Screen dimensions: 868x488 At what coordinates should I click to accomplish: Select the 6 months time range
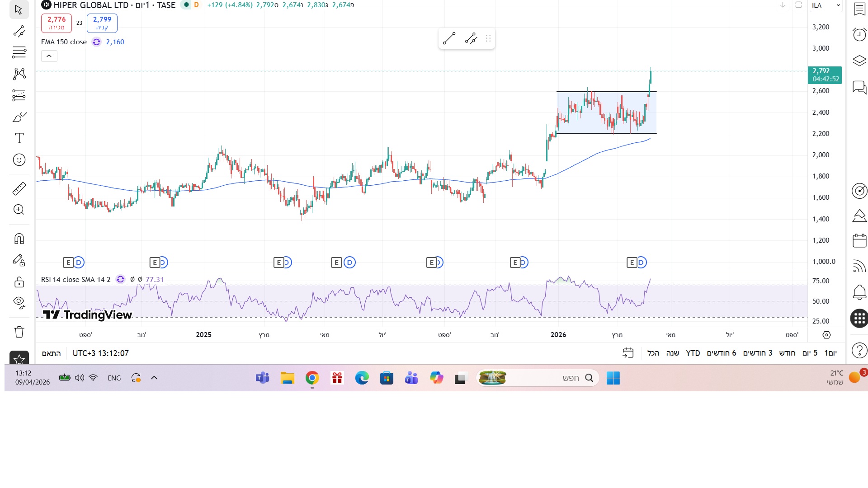(x=721, y=353)
